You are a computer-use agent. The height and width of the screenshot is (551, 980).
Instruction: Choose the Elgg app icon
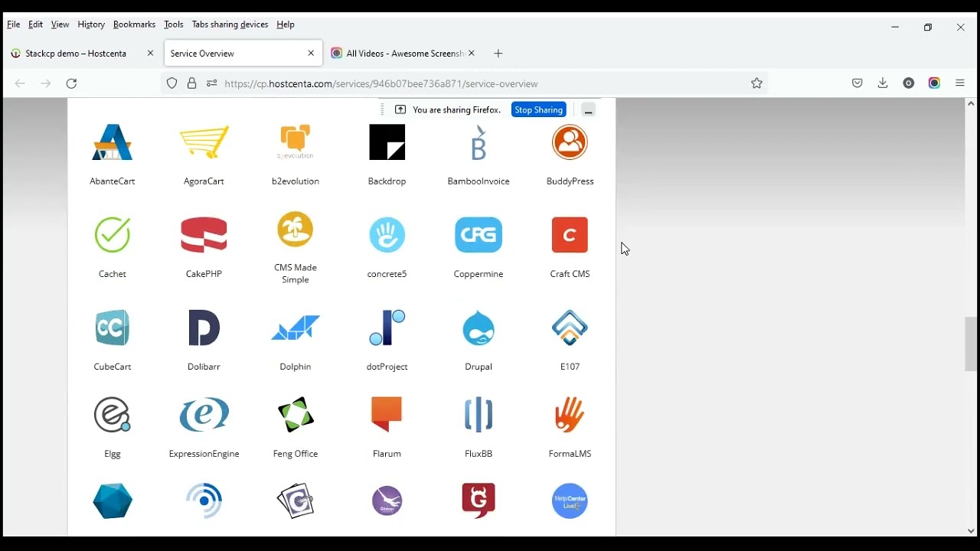[x=113, y=416]
